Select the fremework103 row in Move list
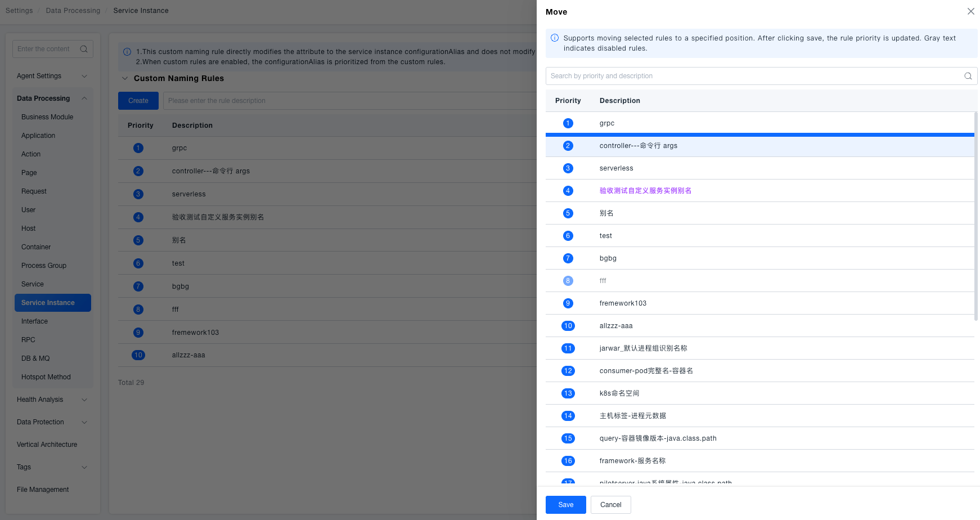The width and height of the screenshot is (980, 520). (760, 303)
